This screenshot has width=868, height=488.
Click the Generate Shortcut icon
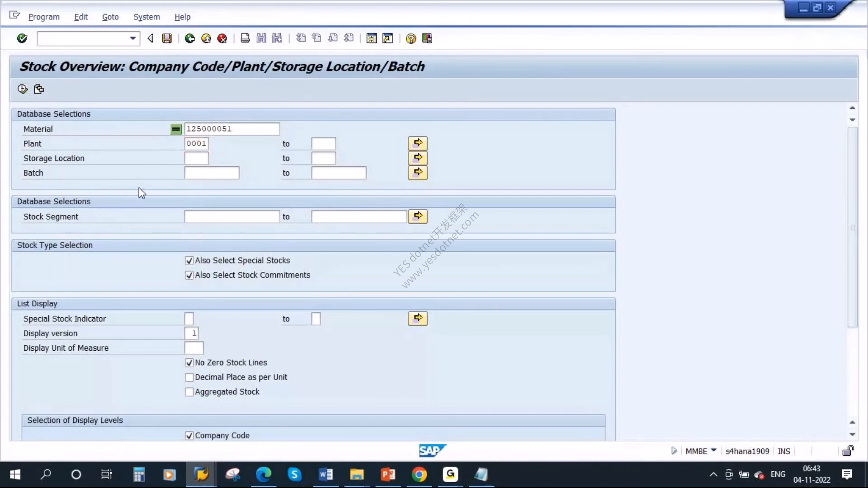pyautogui.click(x=387, y=38)
